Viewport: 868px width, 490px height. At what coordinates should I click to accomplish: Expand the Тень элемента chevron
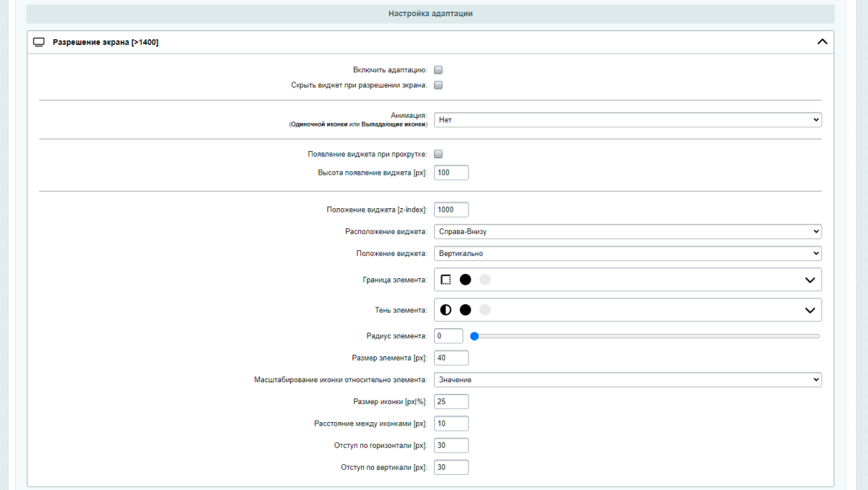click(810, 310)
